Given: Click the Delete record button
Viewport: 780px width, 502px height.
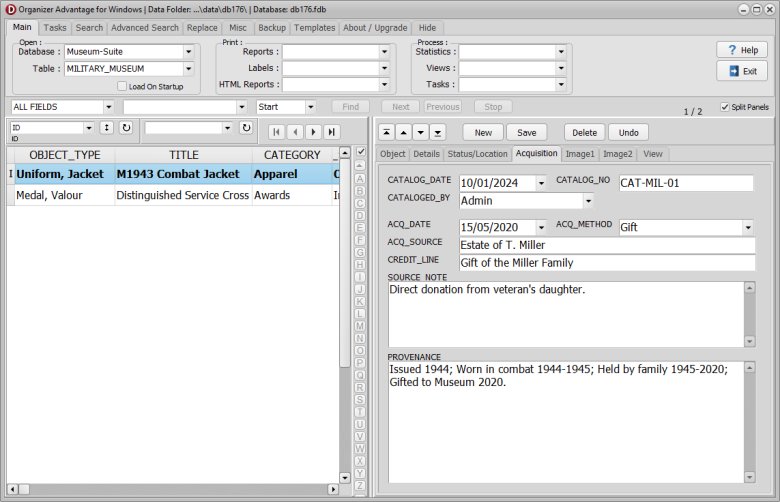Looking at the screenshot, I should [584, 132].
